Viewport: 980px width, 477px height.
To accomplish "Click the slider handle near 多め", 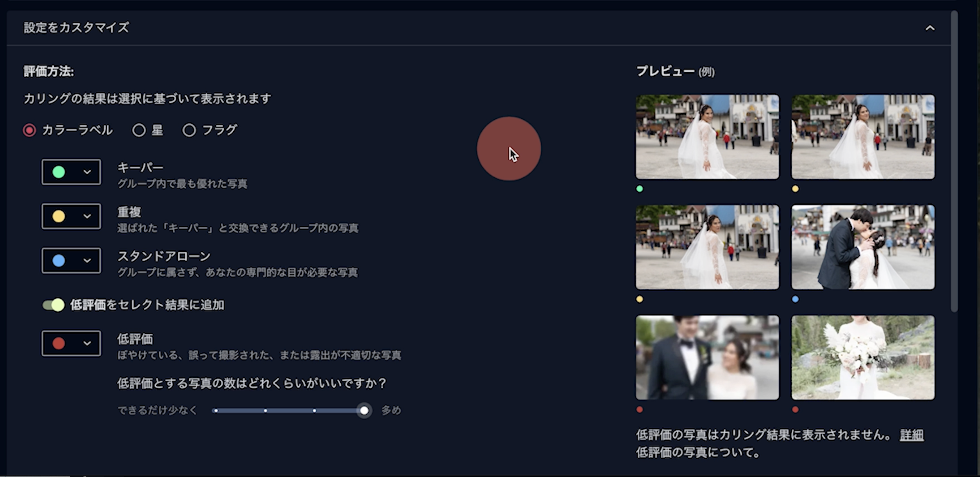I will coord(364,410).
